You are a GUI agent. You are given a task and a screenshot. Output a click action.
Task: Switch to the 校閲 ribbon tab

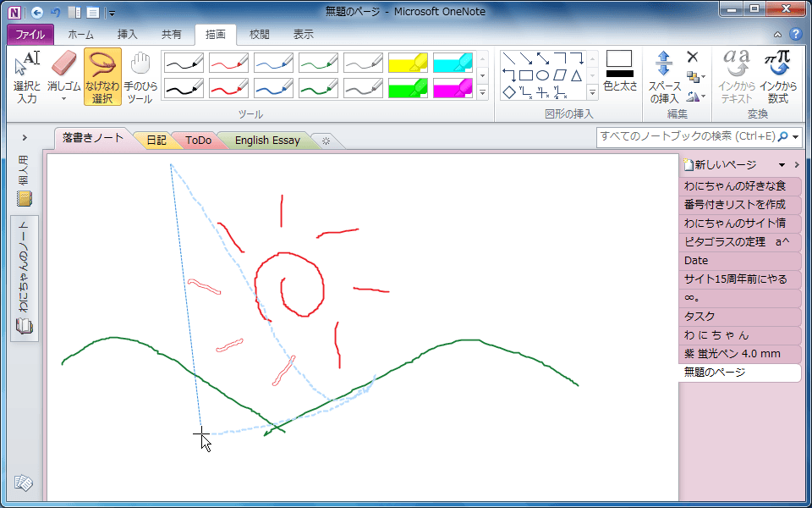coord(260,35)
